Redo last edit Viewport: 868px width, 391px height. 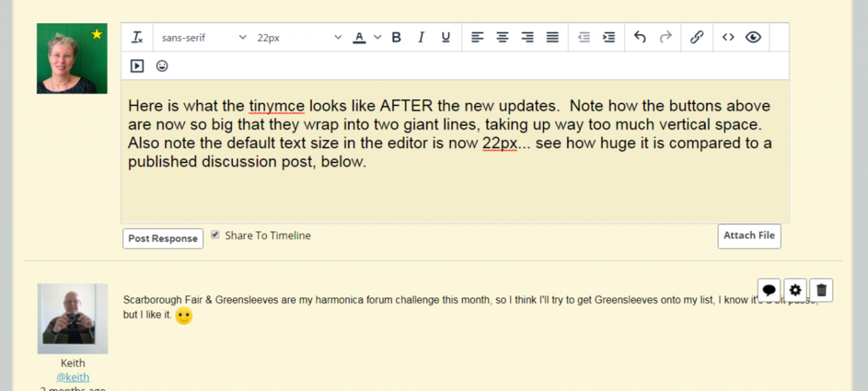666,38
